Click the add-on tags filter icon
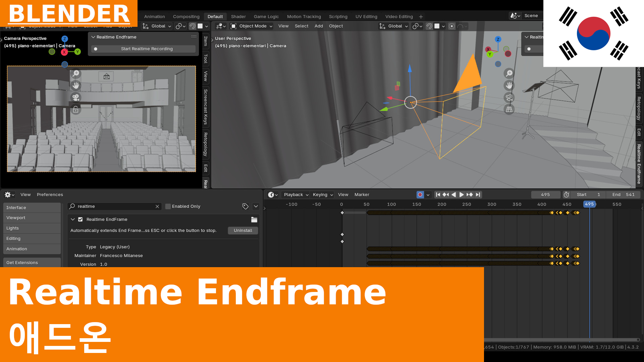Screen dimensions: 644x362 pyautogui.click(x=246, y=206)
